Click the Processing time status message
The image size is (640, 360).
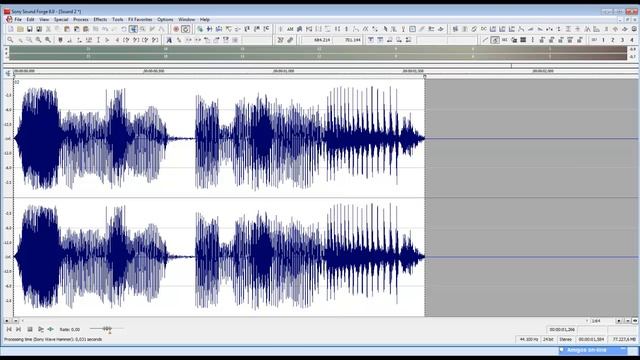pos(53,339)
